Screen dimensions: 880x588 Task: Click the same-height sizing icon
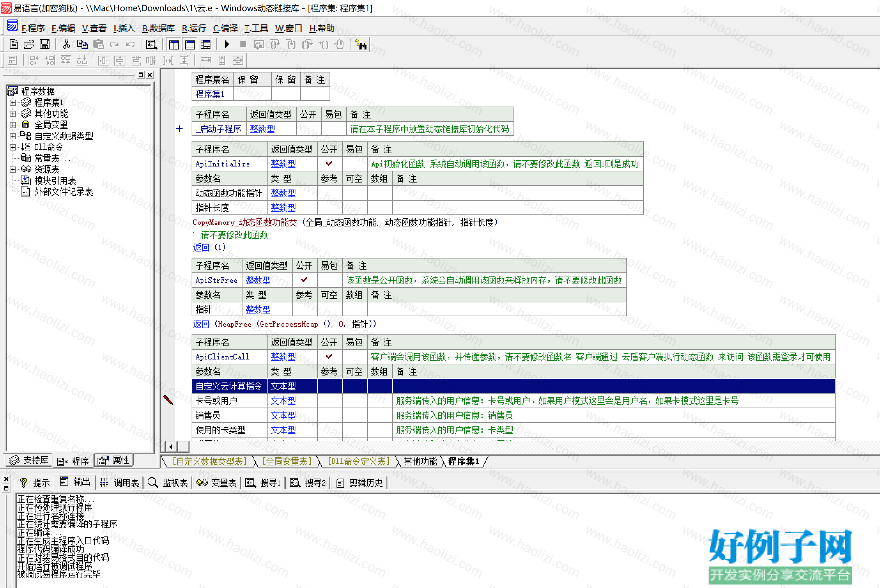pyautogui.click(x=222, y=60)
